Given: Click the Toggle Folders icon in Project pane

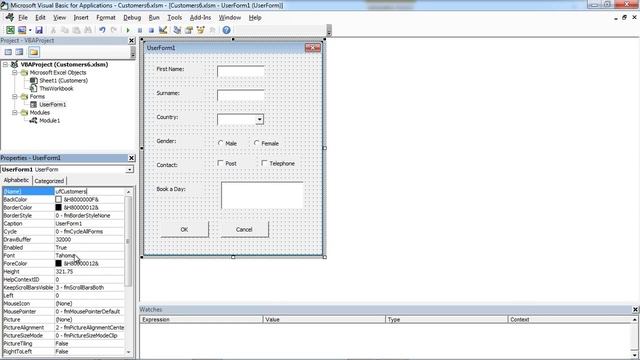Looking at the screenshot, I should pos(34,52).
